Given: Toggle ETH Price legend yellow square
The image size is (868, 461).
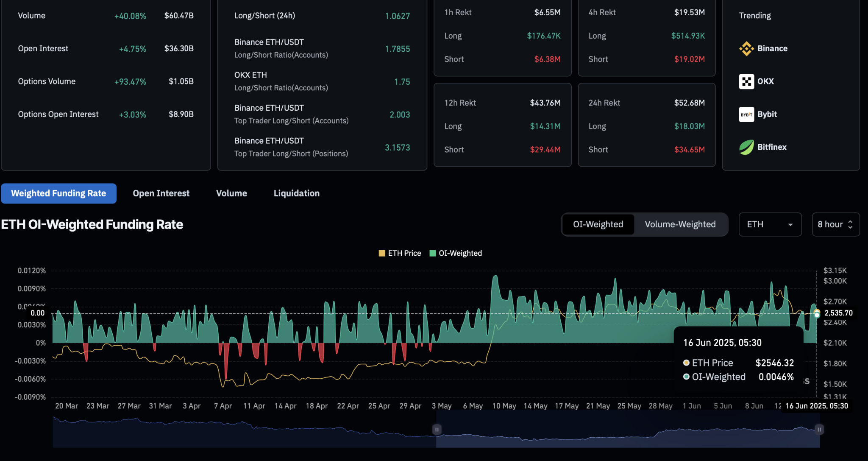Looking at the screenshot, I should tap(382, 253).
